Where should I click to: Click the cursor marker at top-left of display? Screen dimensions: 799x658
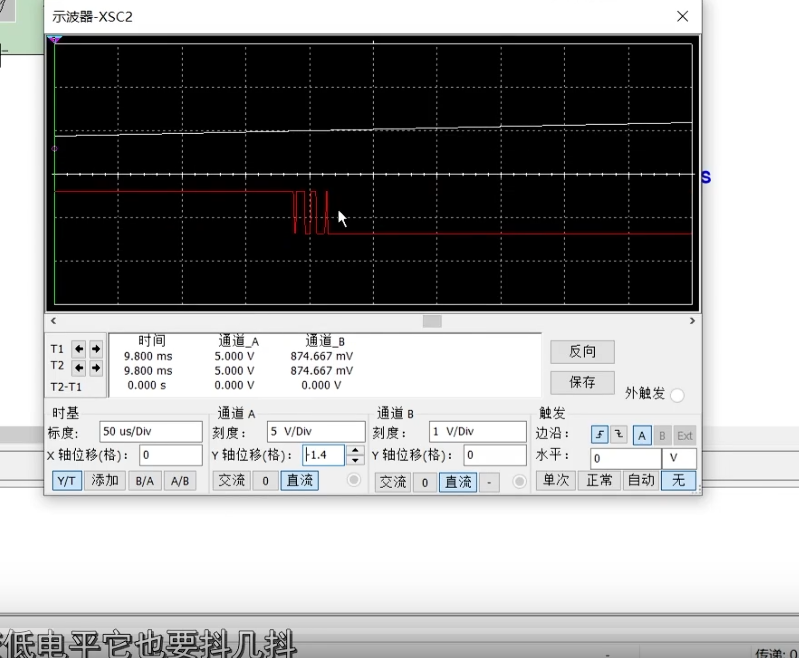pos(55,39)
